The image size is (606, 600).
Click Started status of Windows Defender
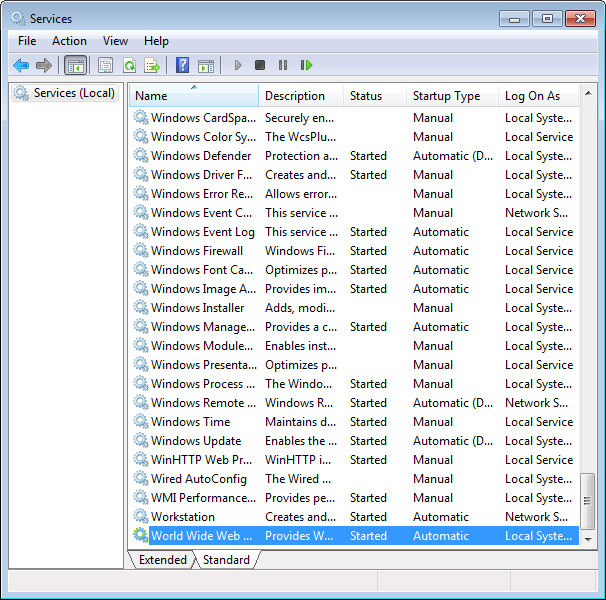coord(368,156)
